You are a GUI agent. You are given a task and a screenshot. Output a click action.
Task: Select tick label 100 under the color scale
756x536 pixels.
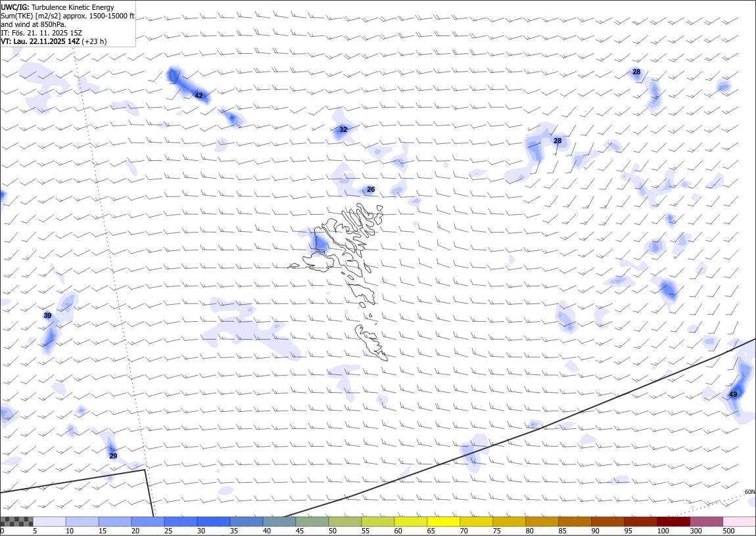coord(663,531)
